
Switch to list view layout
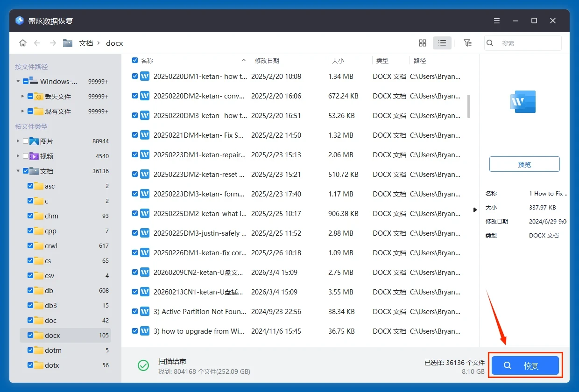point(442,43)
